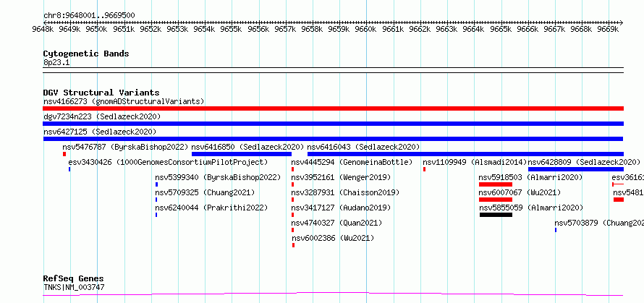This screenshot has height=303, width=644.
Task: Click the 9667k ruler label
Action: click(554, 29)
